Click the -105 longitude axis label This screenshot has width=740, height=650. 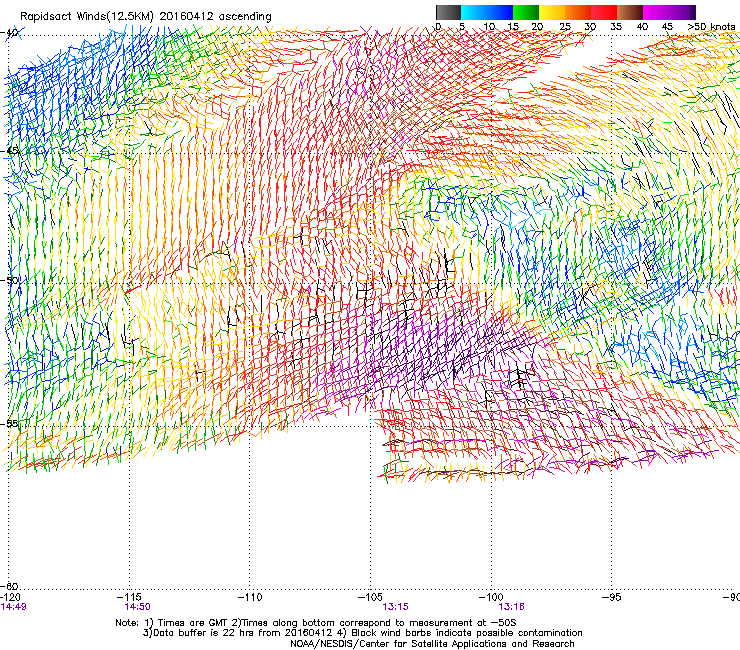(370, 598)
